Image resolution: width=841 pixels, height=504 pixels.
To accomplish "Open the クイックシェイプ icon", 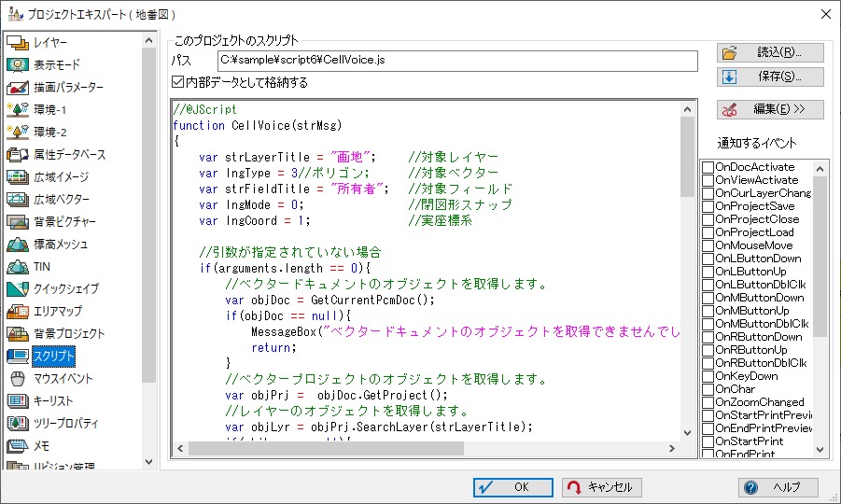I will 17,289.
